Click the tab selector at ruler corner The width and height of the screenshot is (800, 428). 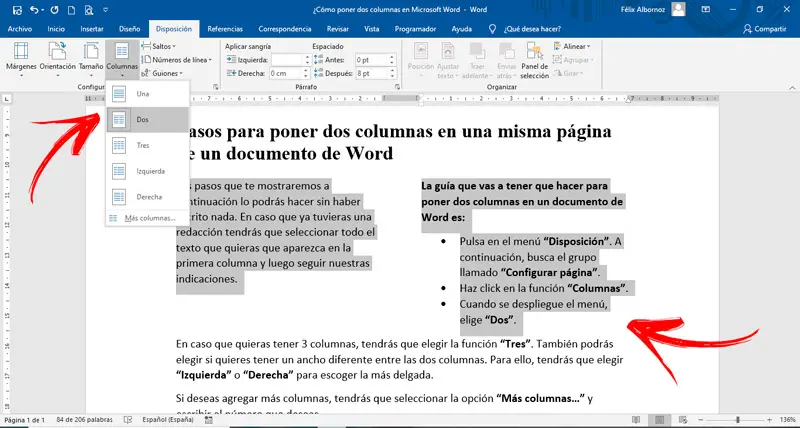[6, 98]
